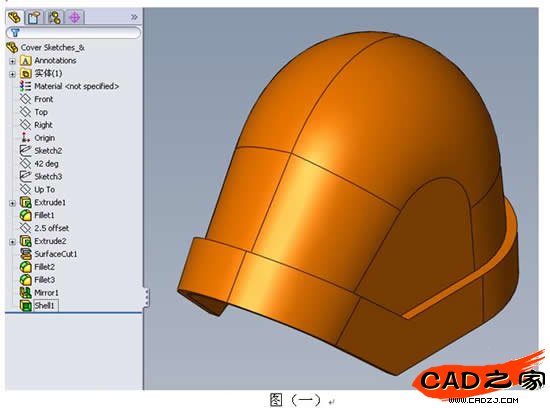The width and height of the screenshot is (550, 408).
Task: Open the FeatureManager design tree tab
Action: [14, 17]
